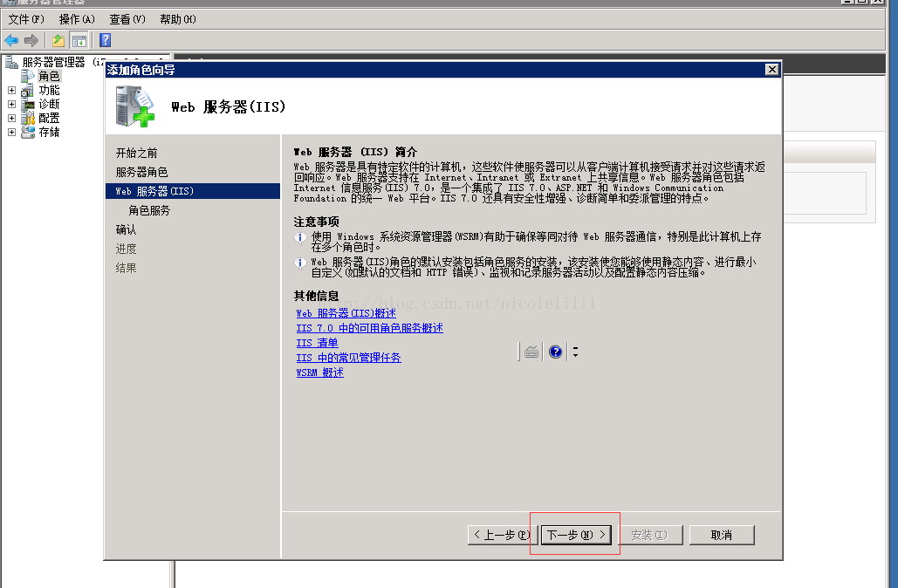Select the 功能 tree item
Screen dimensions: 898x588
49,90
